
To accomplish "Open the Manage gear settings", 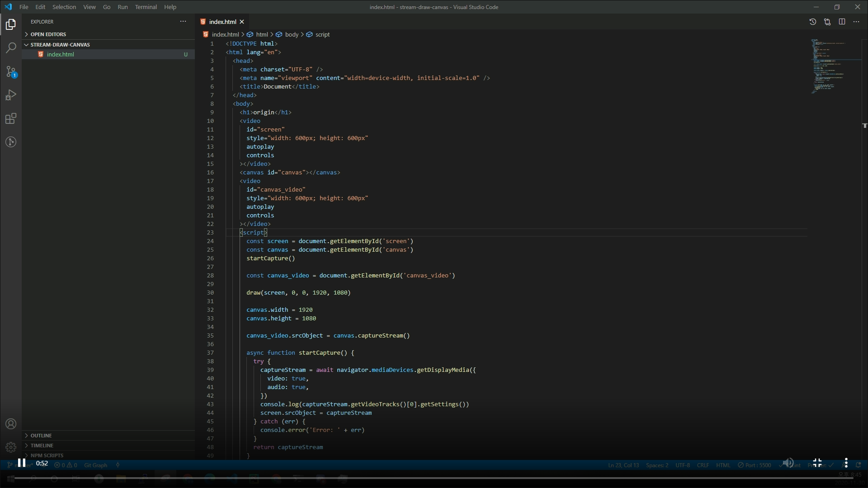I will tap(11, 447).
